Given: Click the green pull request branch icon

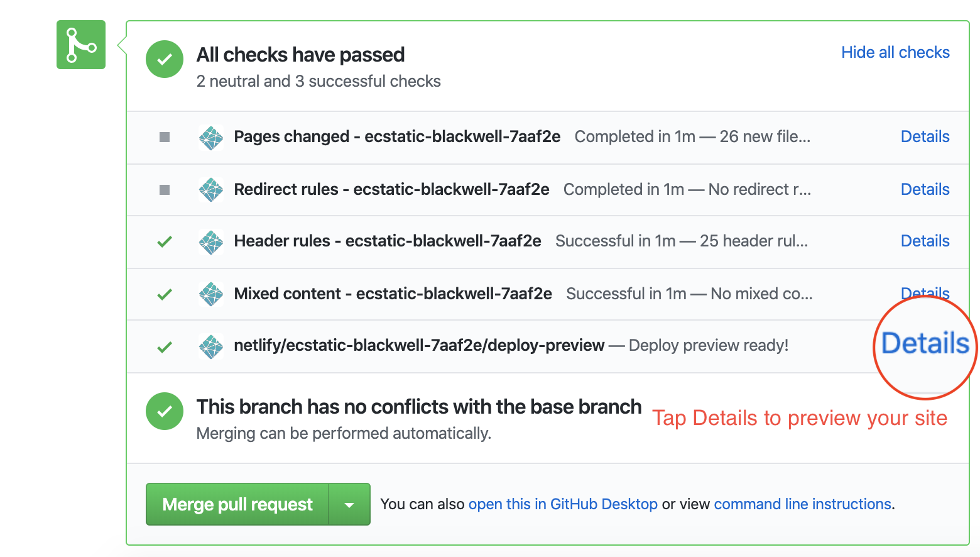Looking at the screenshot, I should coord(80,44).
